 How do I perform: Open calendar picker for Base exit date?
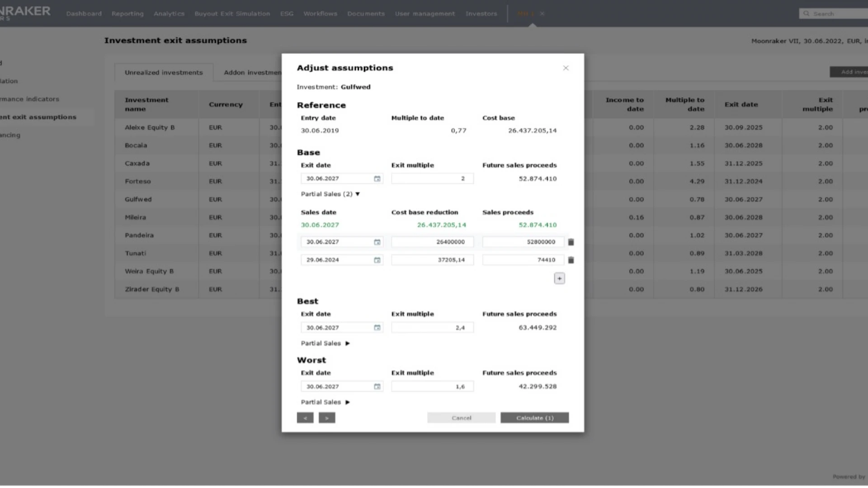[377, 178]
